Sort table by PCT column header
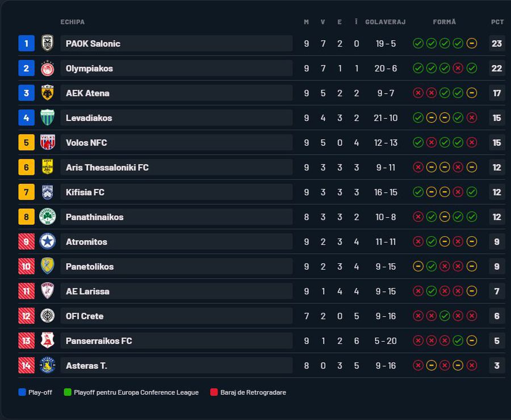The height and width of the screenshot is (420, 511). click(497, 22)
